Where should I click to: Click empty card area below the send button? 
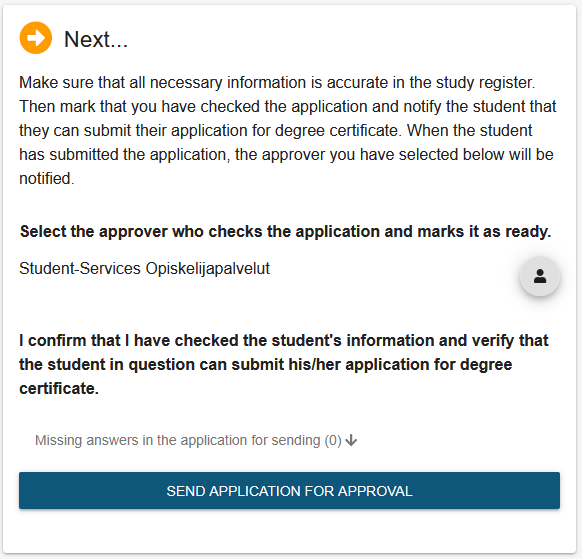point(289,531)
